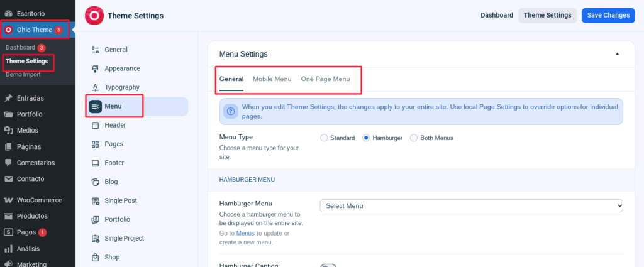This screenshot has height=267, width=644.
Task: Select Hamburger menu type radio
Action: [x=366, y=138]
